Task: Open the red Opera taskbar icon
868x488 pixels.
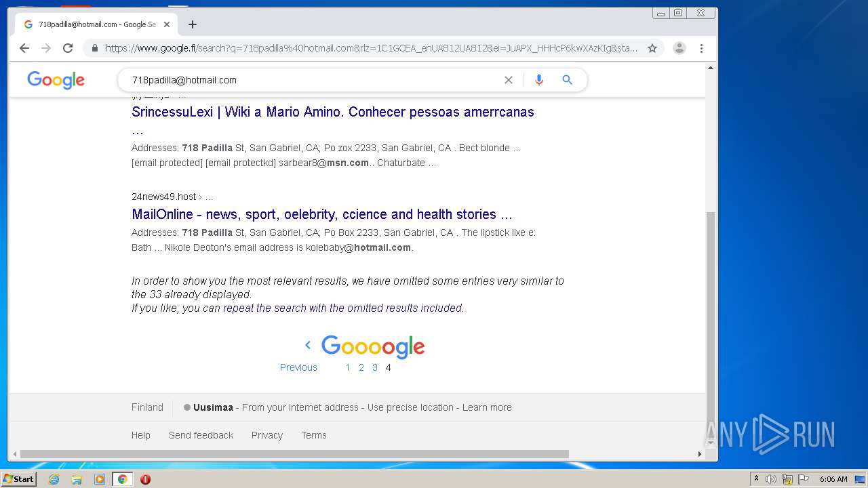Action: point(145,479)
